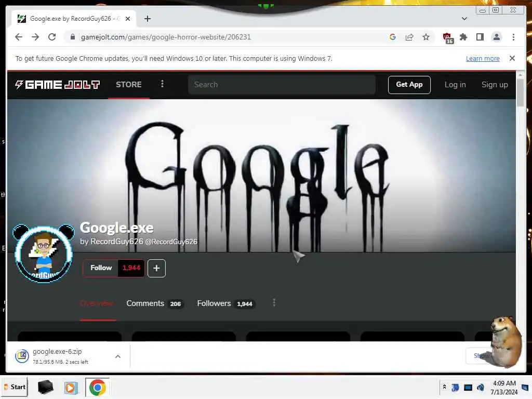Open the navbar more options dots
Image resolution: width=532 pixels, height=399 pixels.
(x=162, y=84)
